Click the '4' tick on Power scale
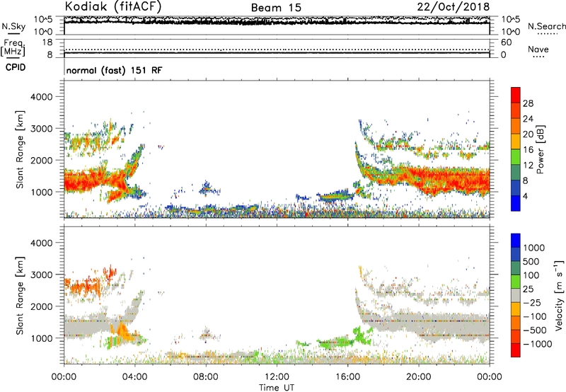 point(526,197)
